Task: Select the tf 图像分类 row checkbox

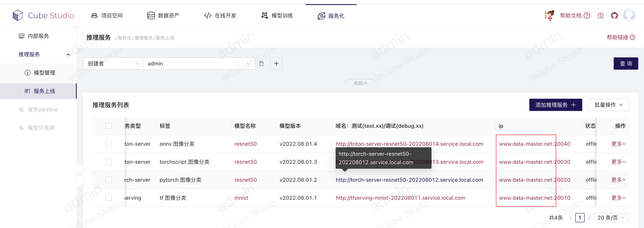Action: (x=109, y=198)
